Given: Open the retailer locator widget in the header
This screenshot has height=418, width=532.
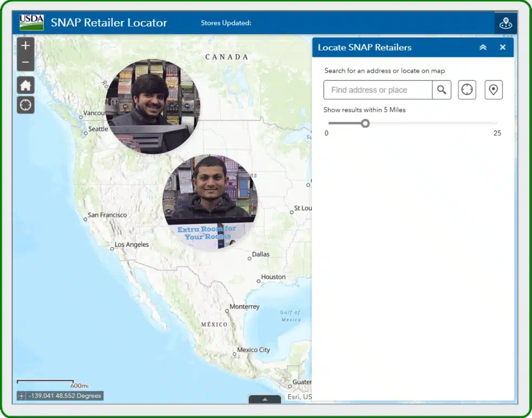Looking at the screenshot, I should pos(505,23).
